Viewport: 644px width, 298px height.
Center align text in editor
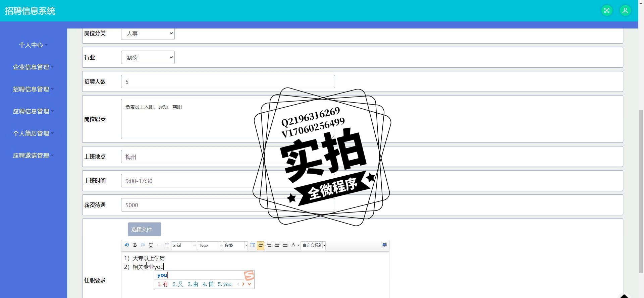(277, 245)
